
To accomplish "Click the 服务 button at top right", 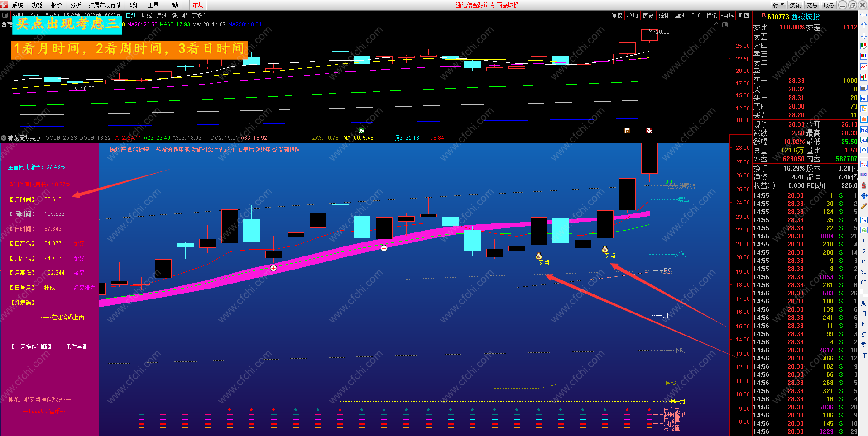I will pos(829,5).
